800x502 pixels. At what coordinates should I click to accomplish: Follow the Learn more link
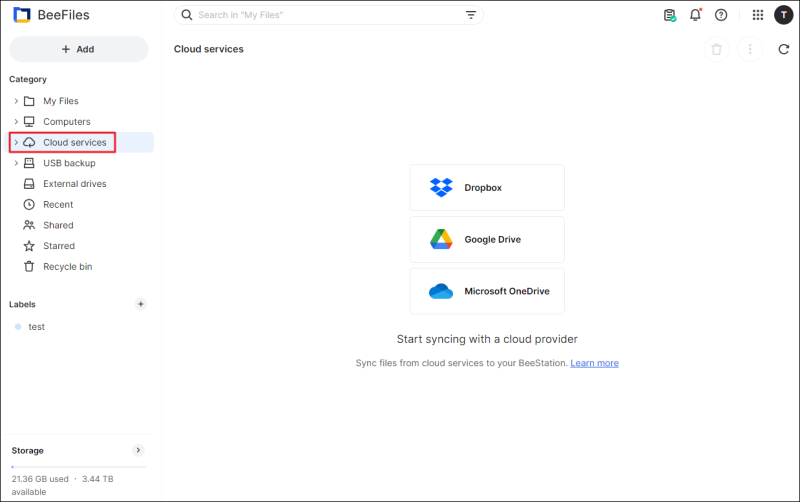pyautogui.click(x=594, y=363)
